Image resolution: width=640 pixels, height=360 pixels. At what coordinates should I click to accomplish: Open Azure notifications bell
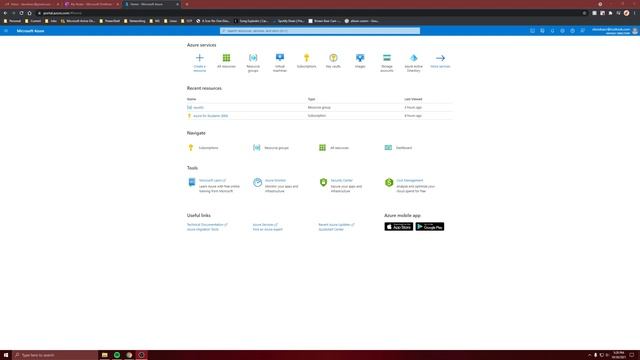point(552,31)
